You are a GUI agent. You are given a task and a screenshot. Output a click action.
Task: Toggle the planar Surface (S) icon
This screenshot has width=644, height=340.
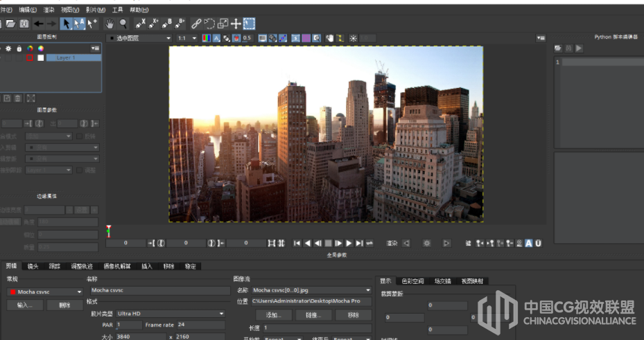coord(296,38)
